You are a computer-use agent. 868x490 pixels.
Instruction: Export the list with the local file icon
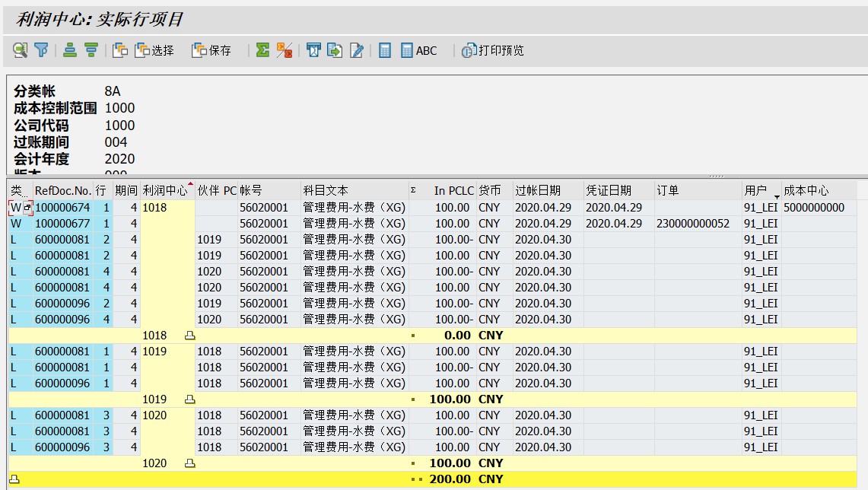[333, 50]
